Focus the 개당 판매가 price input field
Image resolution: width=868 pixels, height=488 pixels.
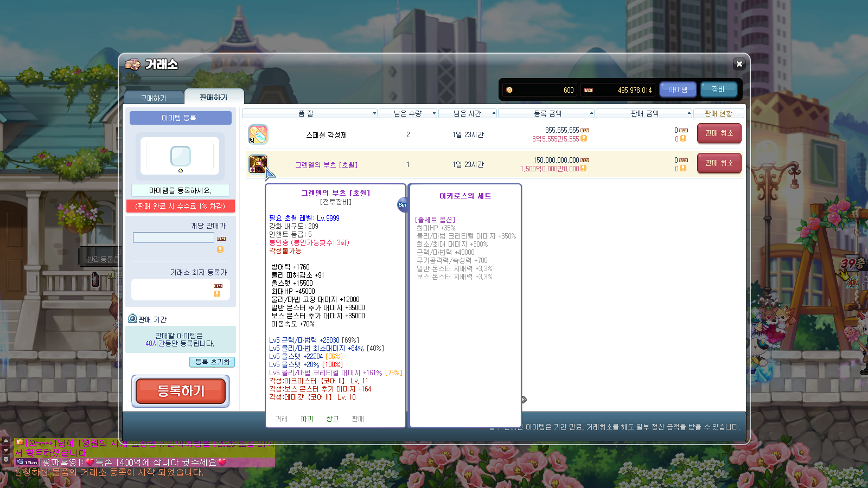pos(174,237)
